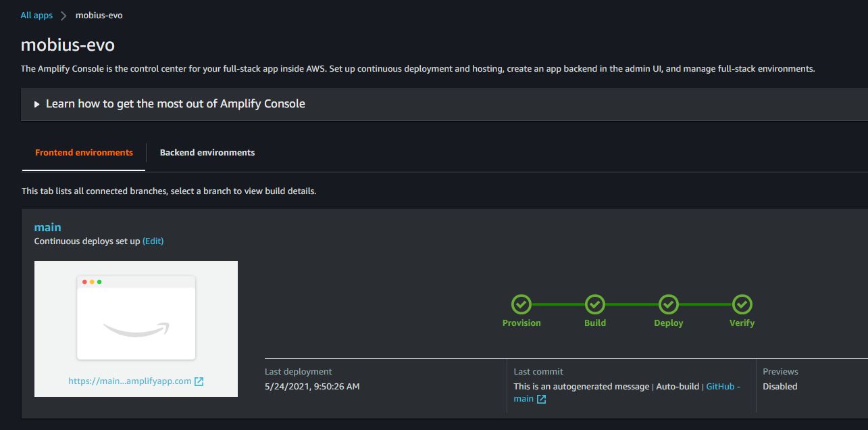Open the GitHub - main commit link
868x430 pixels.
(x=723, y=387)
